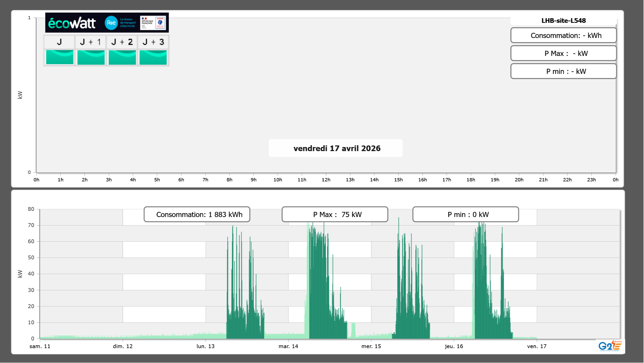644x363 pixels.
Task: Click the weekly P min : 0 kW box
Action: point(465,214)
